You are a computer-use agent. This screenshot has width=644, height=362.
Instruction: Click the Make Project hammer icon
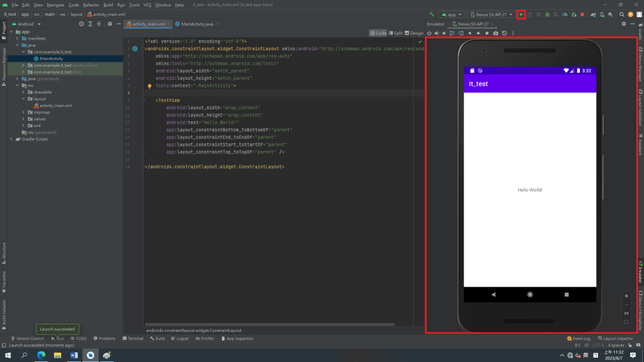pos(431,14)
